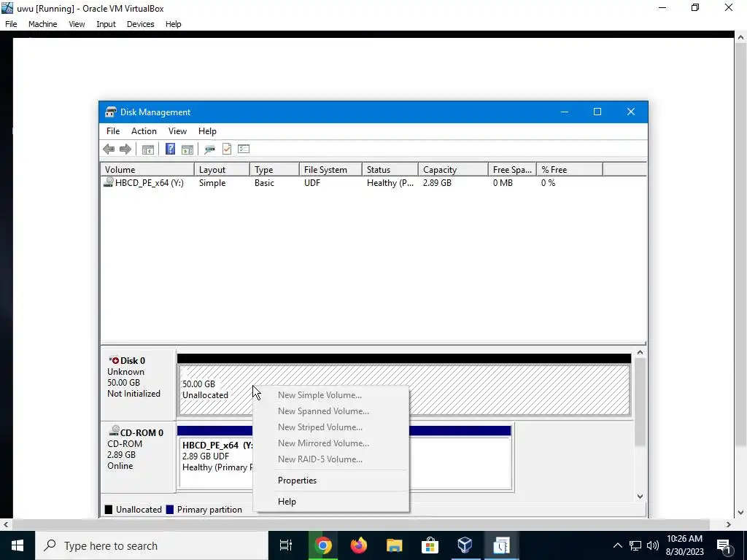Open the Windows Start button
747x560 pixels.
(18, 545)
